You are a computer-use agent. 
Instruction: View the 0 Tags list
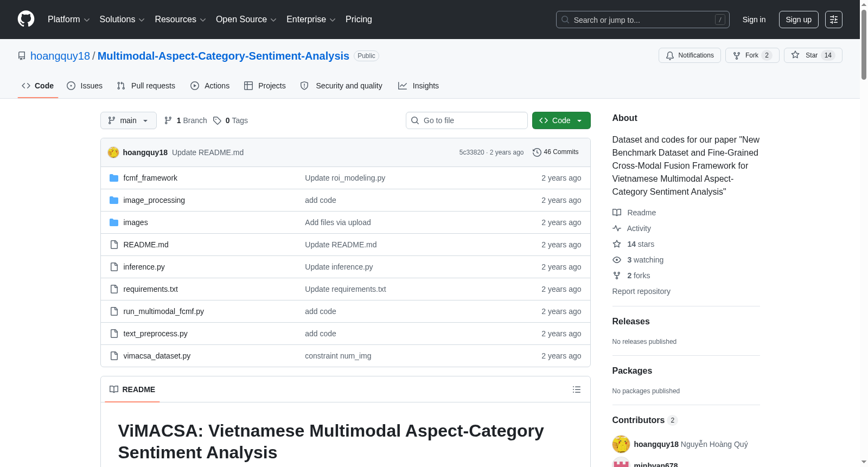click(x=231, y=120)
